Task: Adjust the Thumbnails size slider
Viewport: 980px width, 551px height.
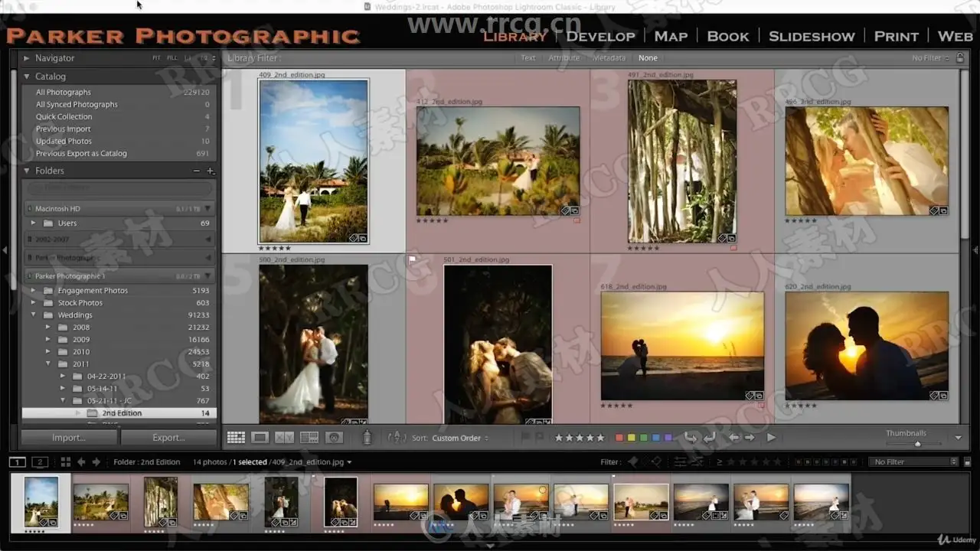Action: point(917,443)
